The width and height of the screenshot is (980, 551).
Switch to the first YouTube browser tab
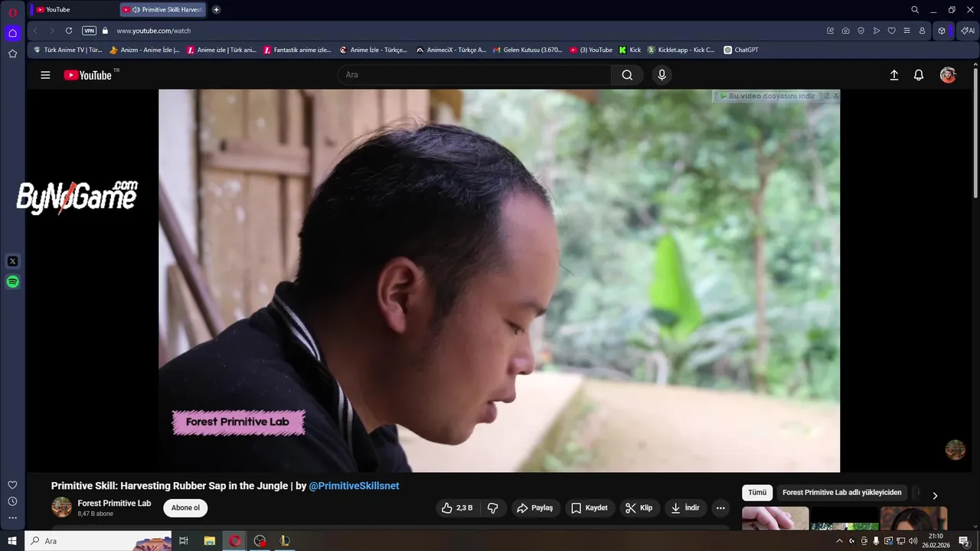[x=73, y=9]
